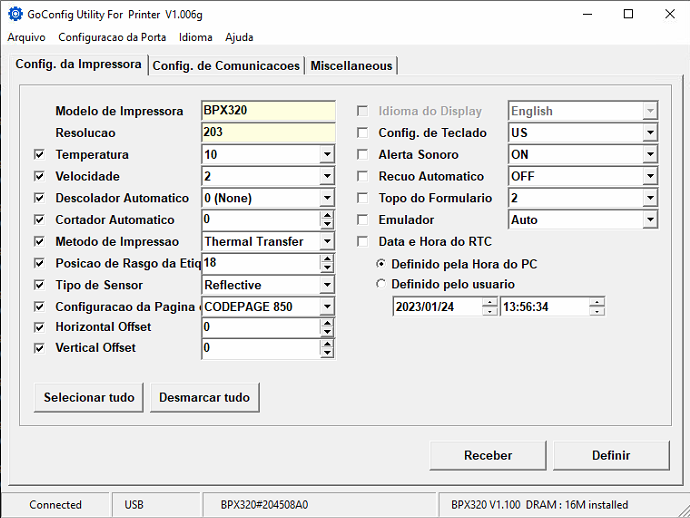Enable the Topo do Formulario checkbox

[x=363, y=198]
